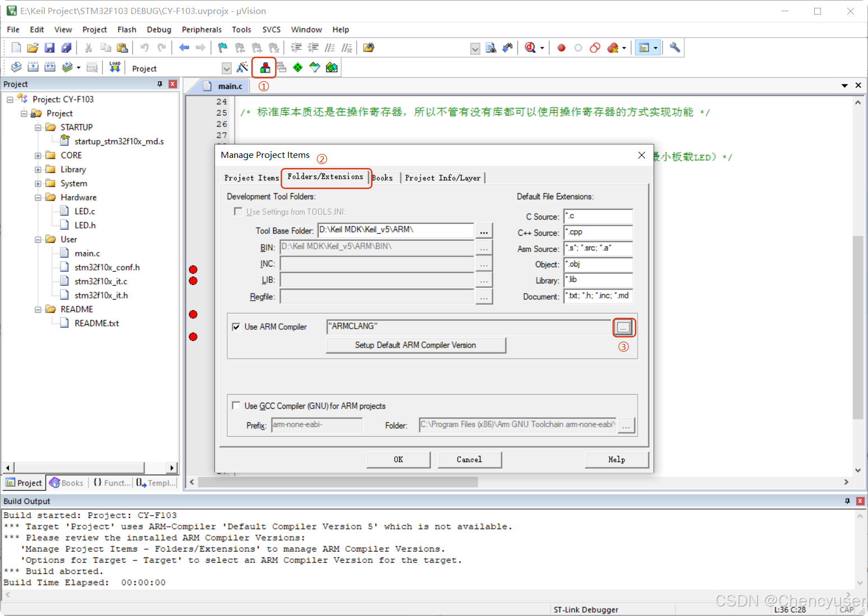Open the Pack Installer icon
This screenshot has width=868, height=616.
(x=332, y=68)
